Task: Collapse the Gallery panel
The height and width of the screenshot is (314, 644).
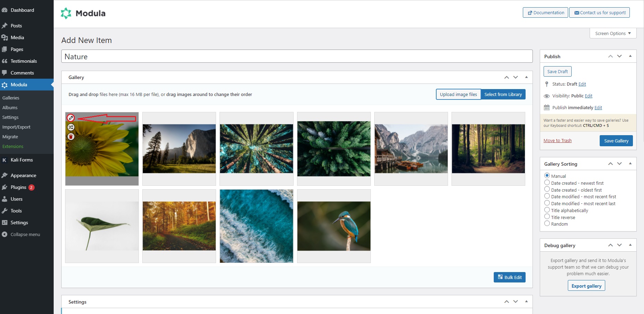Action: pyautogui.click(x=527, y=77)
